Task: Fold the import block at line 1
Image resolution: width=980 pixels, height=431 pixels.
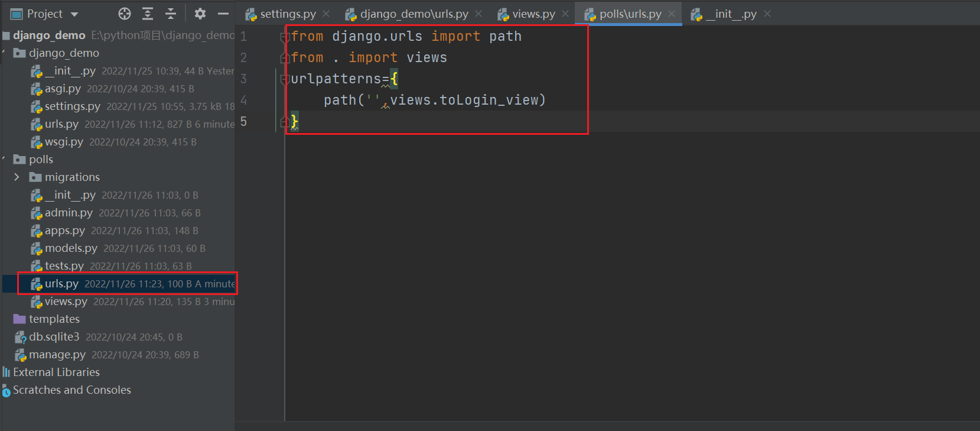Action: 285,37
